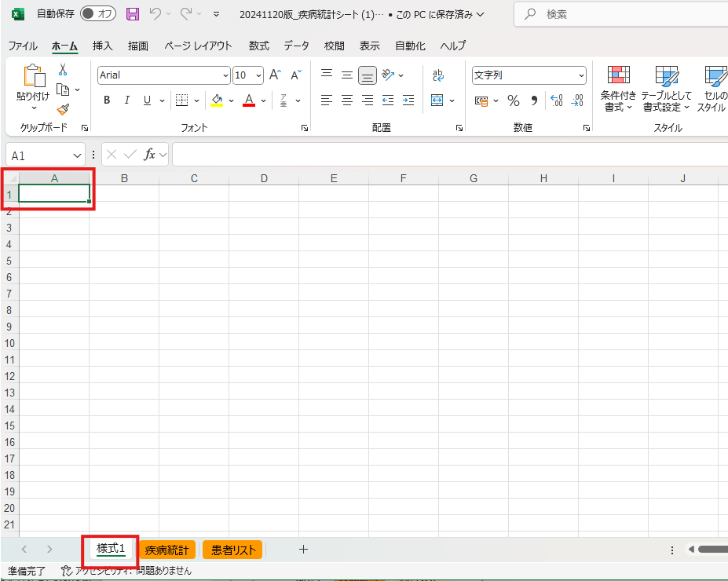Open the Data ribbon tab
This screenshot has height=581, width=728.
coord(296,46)
